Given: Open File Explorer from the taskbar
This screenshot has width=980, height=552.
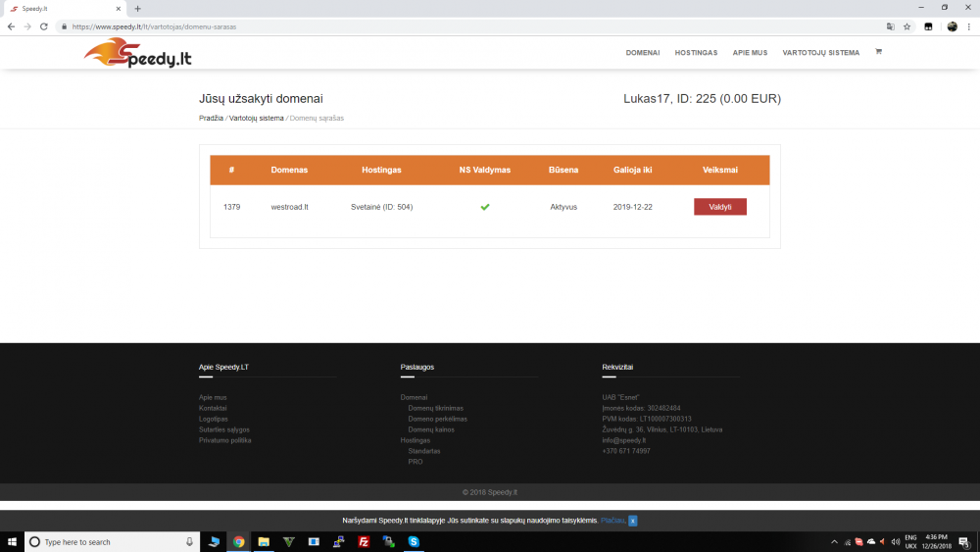Looking at the screenshot, I should pyautogui.click(x=264, y=542).
